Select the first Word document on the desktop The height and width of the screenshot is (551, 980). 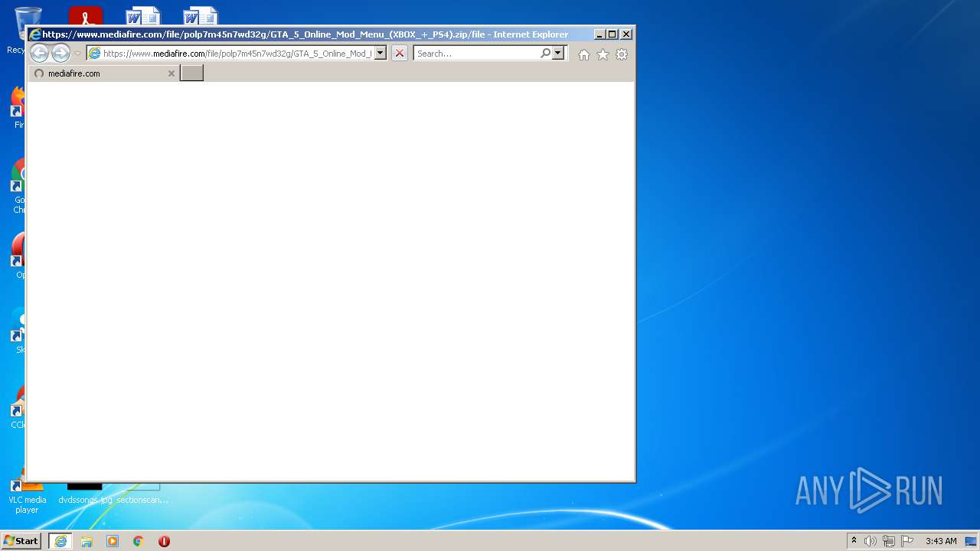(143, 17)
